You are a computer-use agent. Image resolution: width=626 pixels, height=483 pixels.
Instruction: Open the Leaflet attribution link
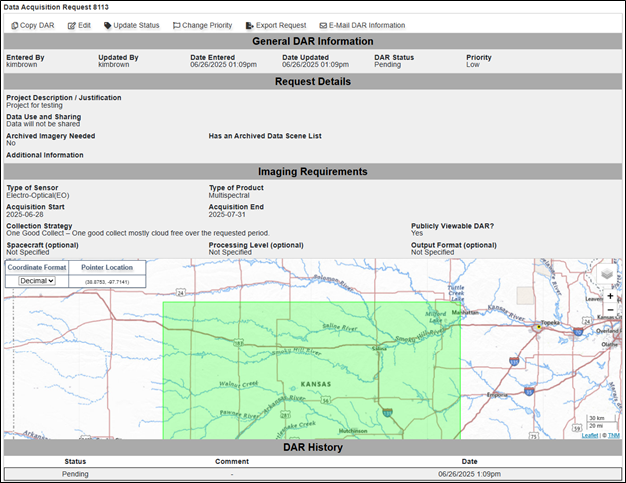coord(590,435)
